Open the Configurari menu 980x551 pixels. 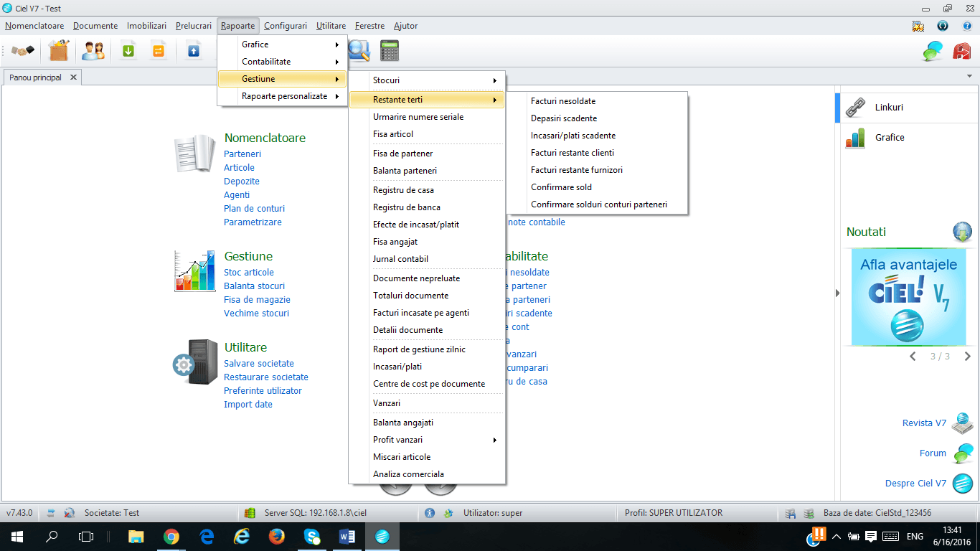(x=286, y=26)
